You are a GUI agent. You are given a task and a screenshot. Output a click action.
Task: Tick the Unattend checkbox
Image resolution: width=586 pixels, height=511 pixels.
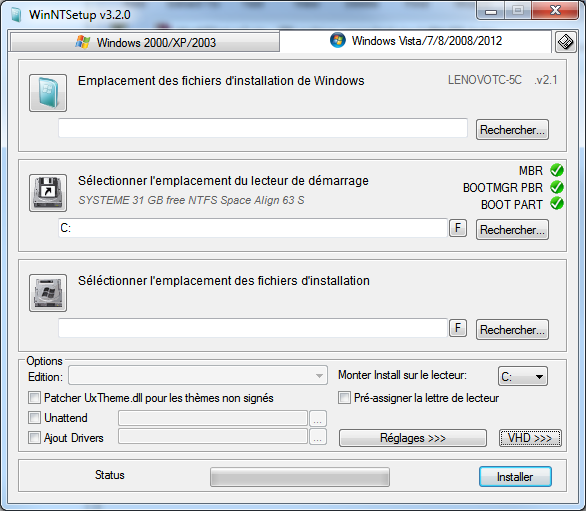[x=34, y=417]
